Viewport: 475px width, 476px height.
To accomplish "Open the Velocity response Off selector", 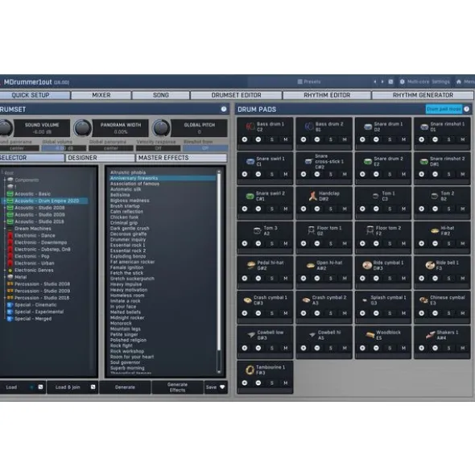I will 158,148.
